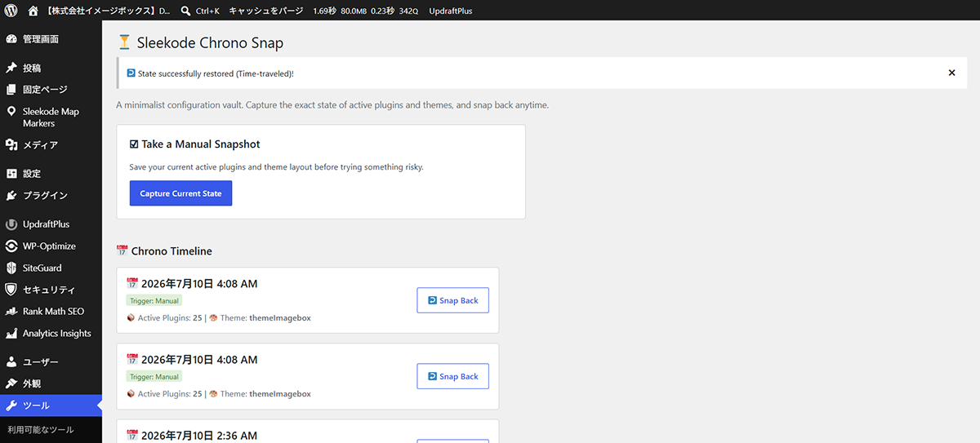Open the メディア menu item
Viewport: 980px width, 443px height.
[x=51, y=145]
